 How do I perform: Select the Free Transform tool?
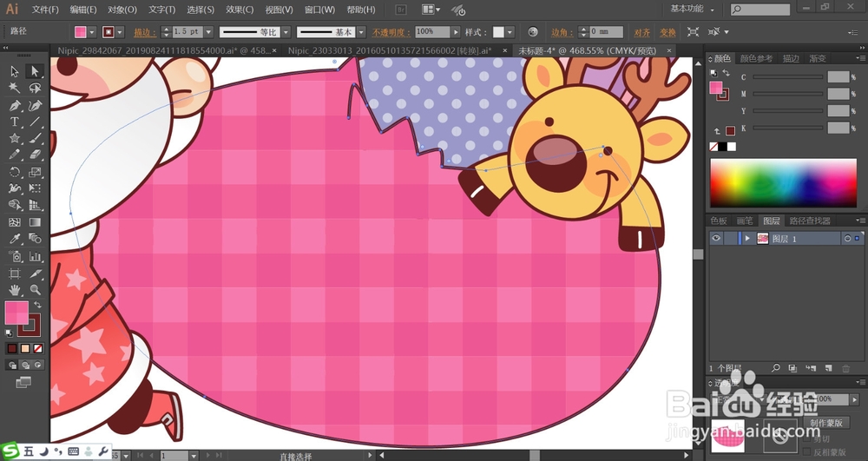pyautogui.click(x=35, y=188)
